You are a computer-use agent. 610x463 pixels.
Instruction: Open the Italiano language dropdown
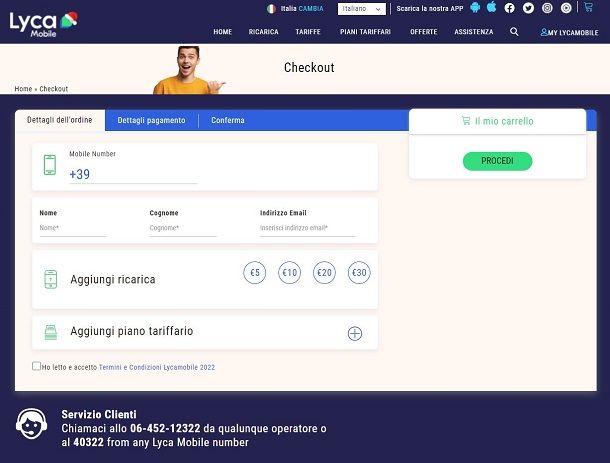click(361, 9)
